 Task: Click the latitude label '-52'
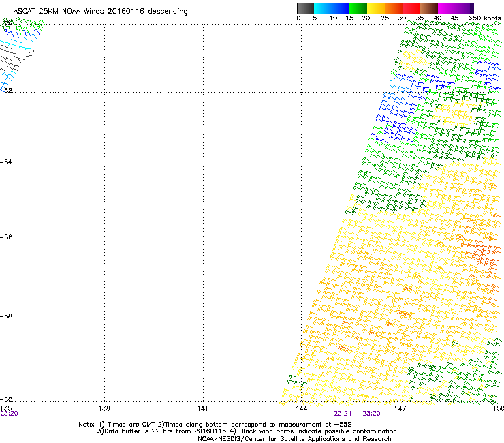click(x=6, y=91)
